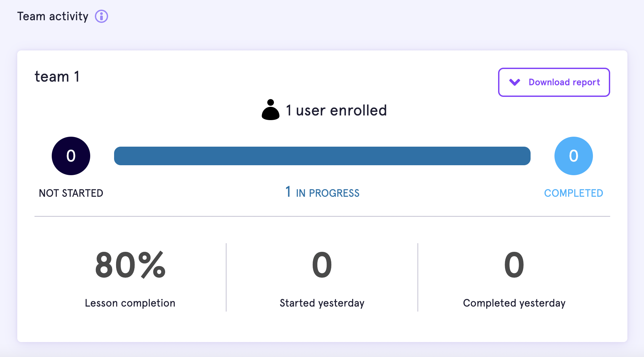
Task: Click the blue in-progress bar
Action: 322,156
